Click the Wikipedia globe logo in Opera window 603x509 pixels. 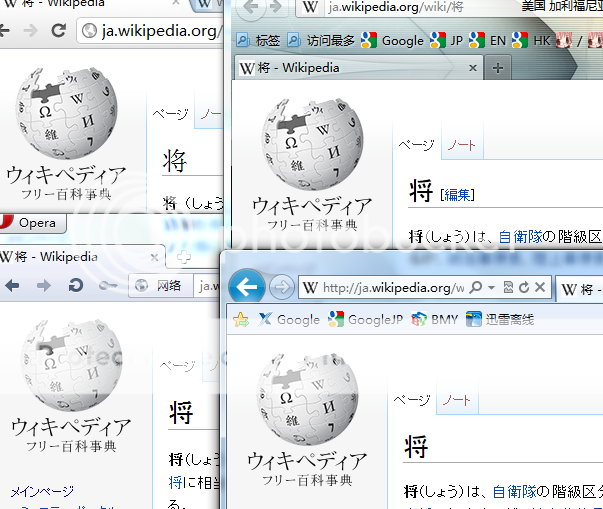point(72,365)
